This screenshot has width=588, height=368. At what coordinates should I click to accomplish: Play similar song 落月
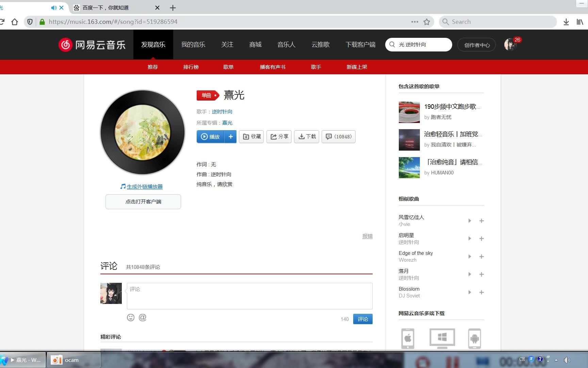470,274
